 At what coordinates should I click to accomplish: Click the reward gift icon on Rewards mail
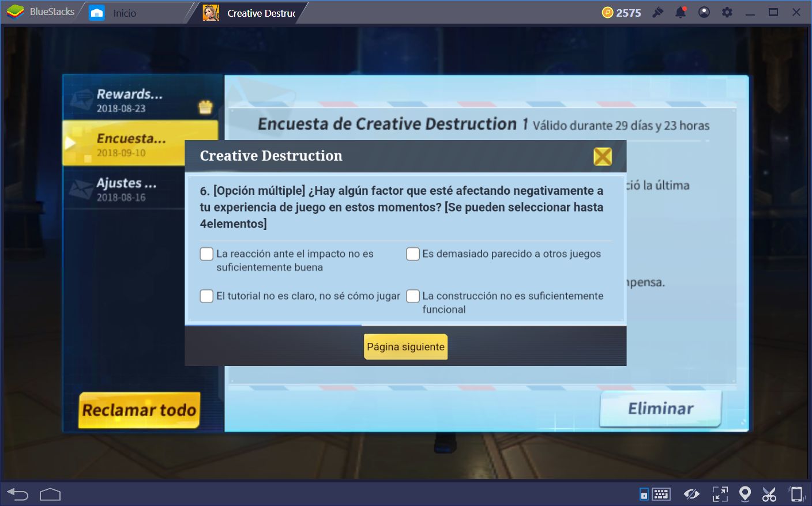205,107
